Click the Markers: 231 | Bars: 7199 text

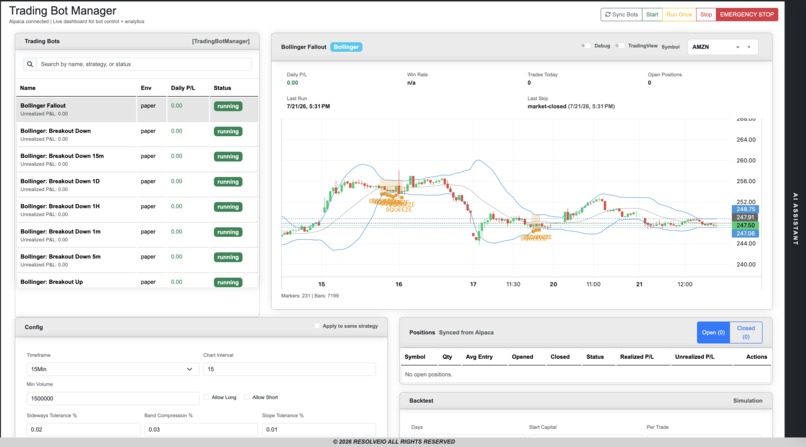[x=309, y=295]
